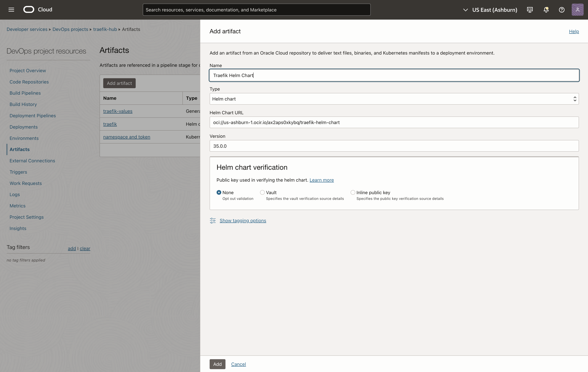Click the Helm Chart URL field

point(394,122)
